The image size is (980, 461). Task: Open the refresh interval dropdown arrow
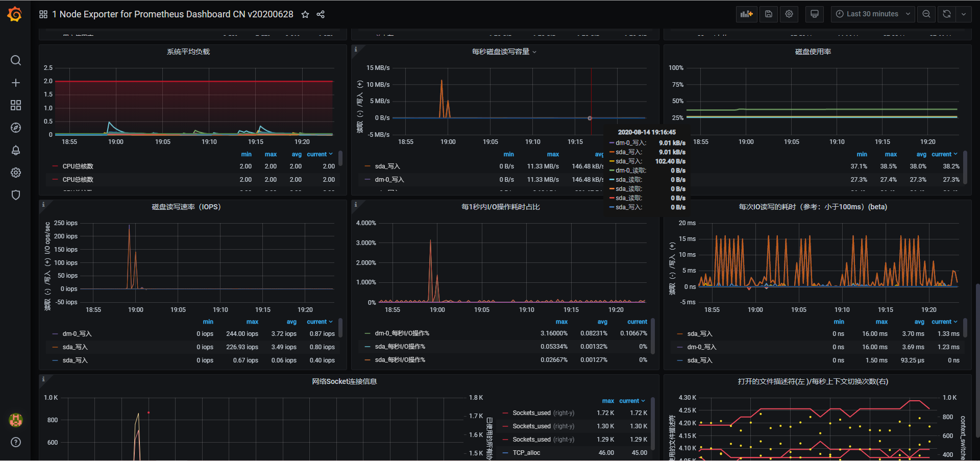click(x=964, y=14)
